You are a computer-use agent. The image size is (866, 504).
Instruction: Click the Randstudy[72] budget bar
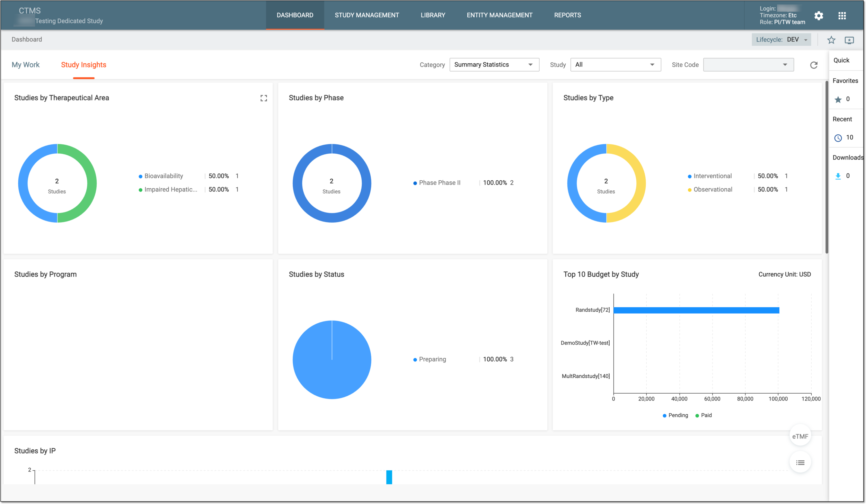click(696, 310)
